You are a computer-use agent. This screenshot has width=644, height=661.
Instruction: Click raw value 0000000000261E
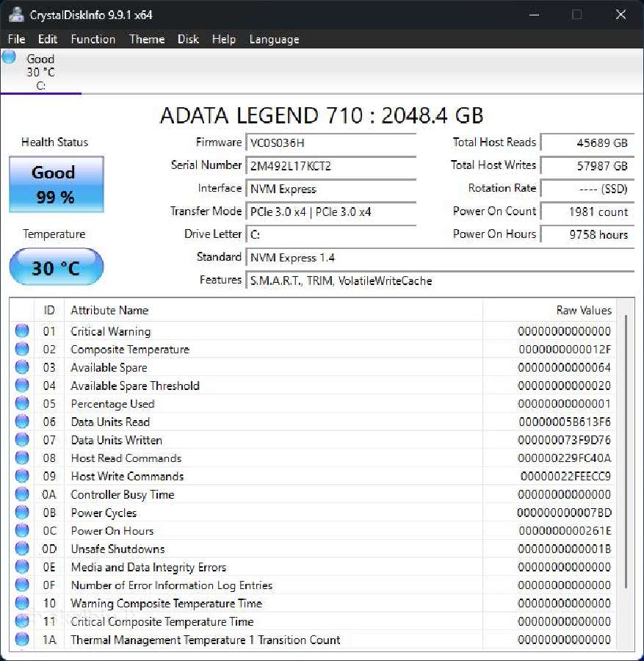tap(565, 530)
